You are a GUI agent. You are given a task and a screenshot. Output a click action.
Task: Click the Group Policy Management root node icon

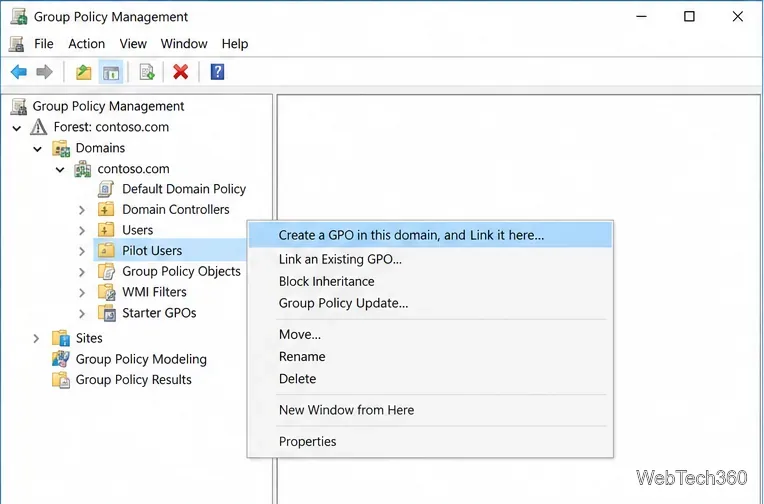pyautogui.click(x=19, y=106)
